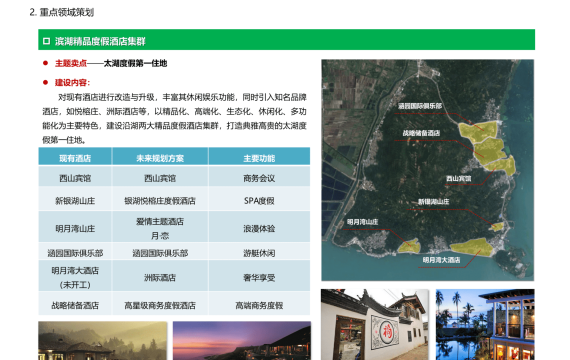Select the cell 洲际酒店
The width and height of the screenshot is (570, 360).
[160, 278]
